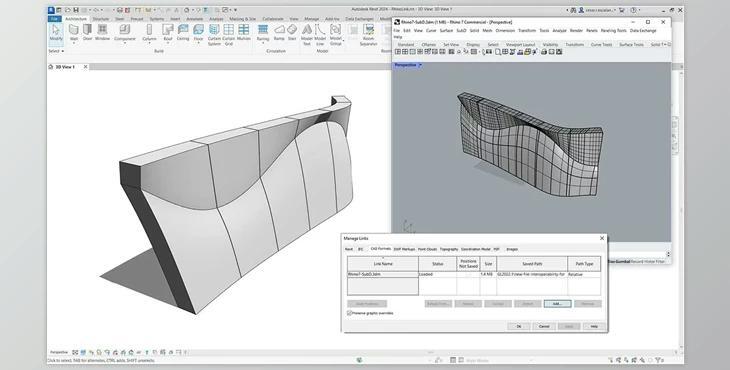This screenshot has width=730, height=370.
Task: Click the Column tool icon
Action: [x=149, y=30]
